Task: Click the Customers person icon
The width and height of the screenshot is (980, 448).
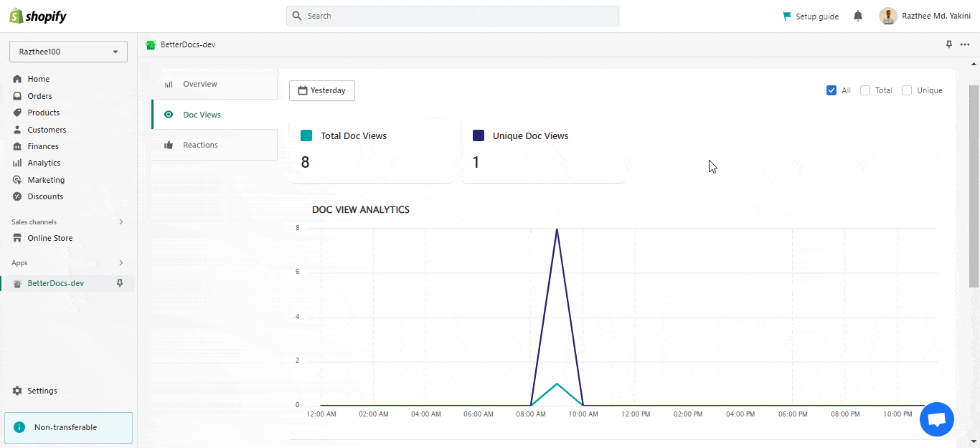Action: pos(17,130)
